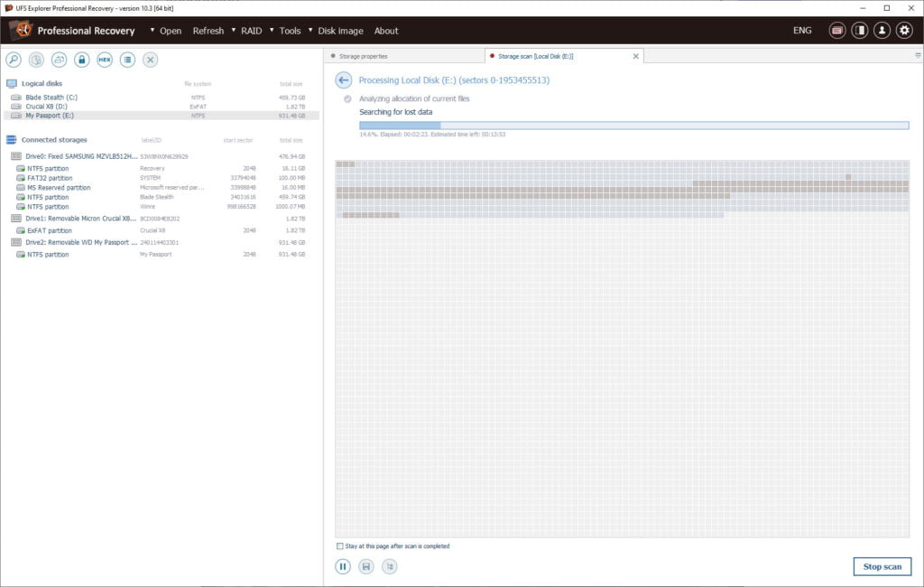924x587 pixels.
Task: Open the About menu item
Action: click(386, 31)
